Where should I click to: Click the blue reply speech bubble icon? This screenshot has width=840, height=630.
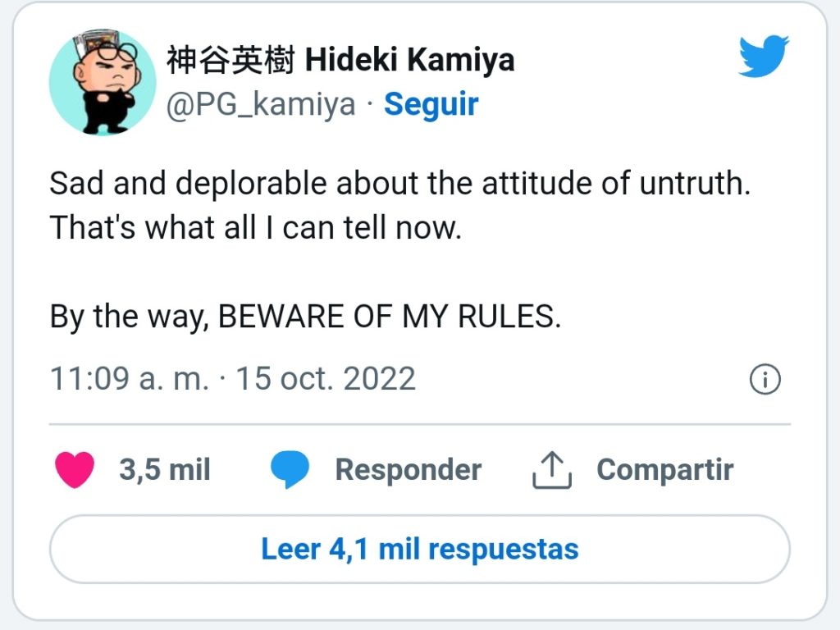tap(290, 470)
